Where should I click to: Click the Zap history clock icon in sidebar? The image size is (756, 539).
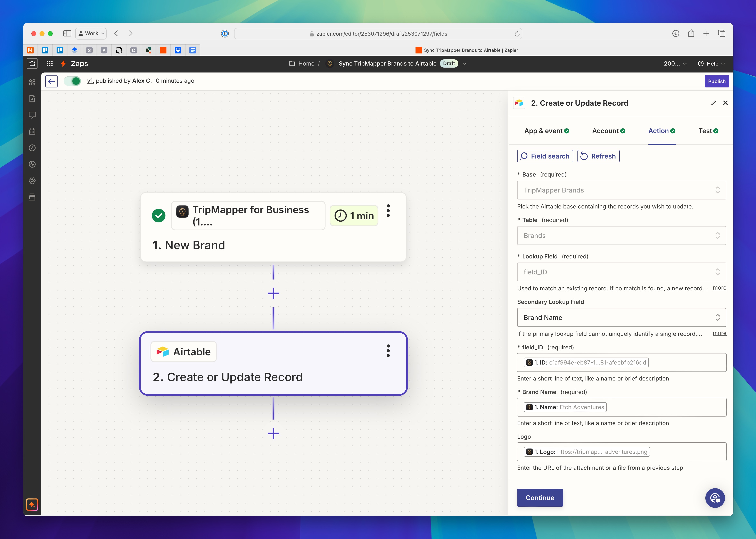click(x=32, y=148)
